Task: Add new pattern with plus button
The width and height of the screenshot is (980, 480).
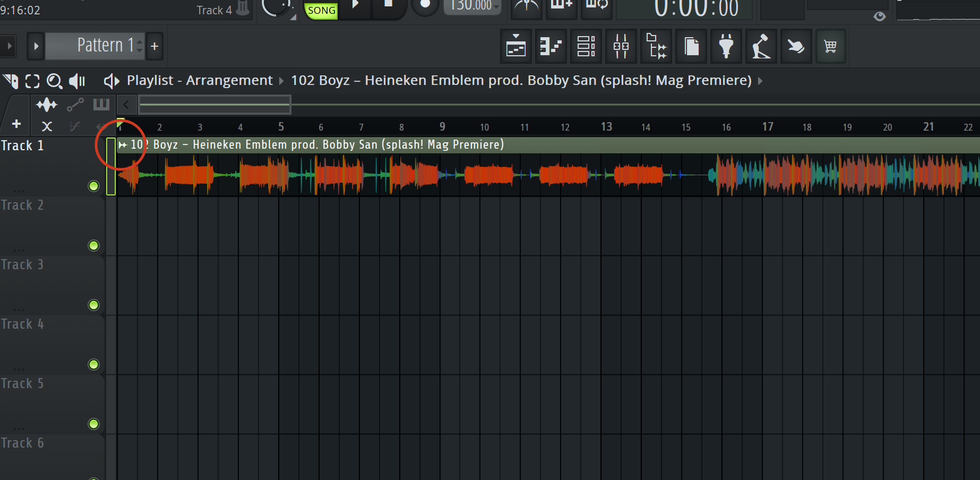Action: [154, 46]
